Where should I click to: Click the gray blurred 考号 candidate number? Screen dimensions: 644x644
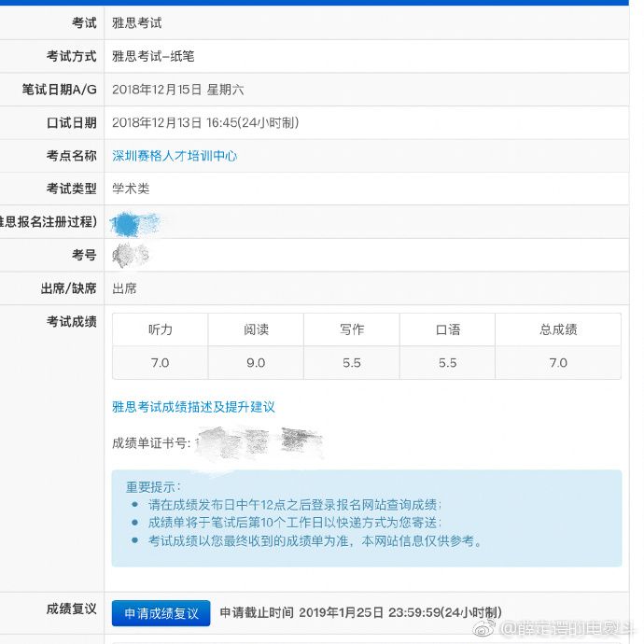pos(131,255)
